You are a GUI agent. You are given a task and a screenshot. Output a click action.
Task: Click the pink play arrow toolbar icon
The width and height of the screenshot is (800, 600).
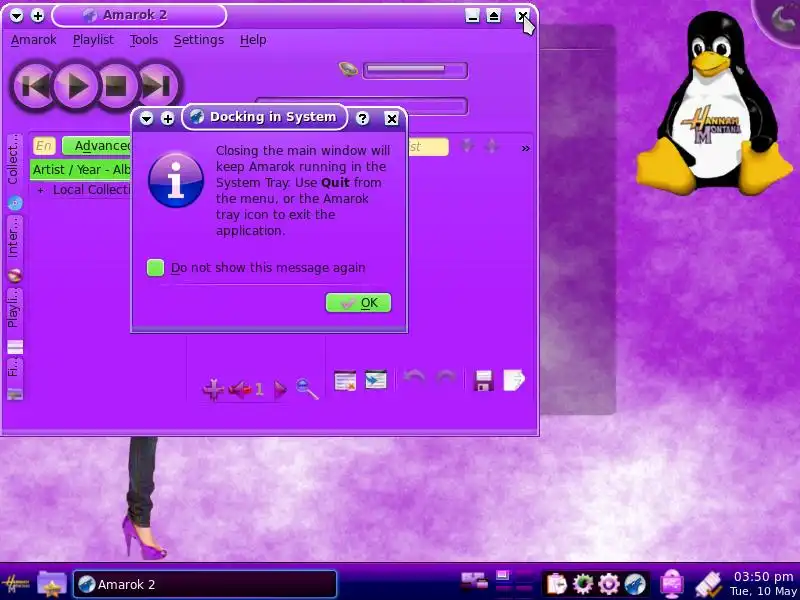[x=280, y=389]
